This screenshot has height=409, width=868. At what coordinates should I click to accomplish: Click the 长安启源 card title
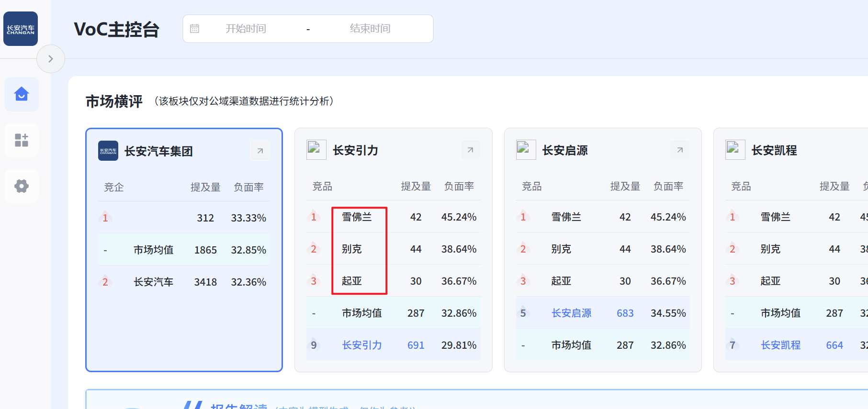pyautogui.click(x=565, y=150)
